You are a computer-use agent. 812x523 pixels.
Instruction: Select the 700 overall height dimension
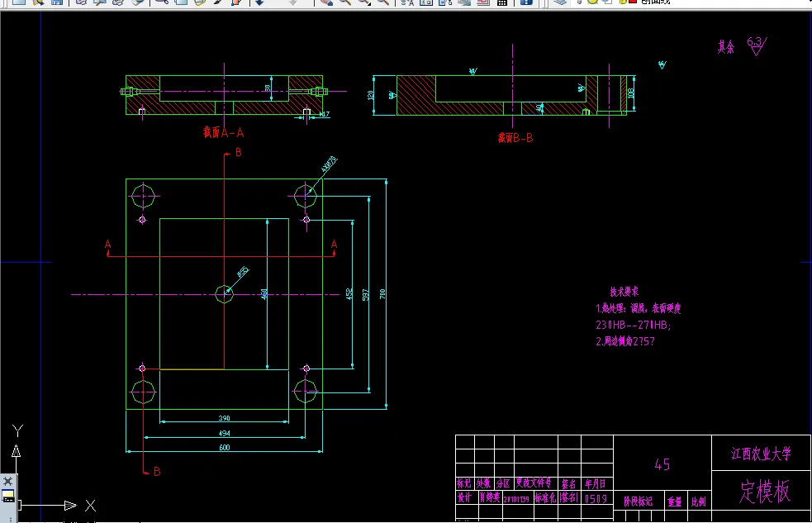point(382,293)
